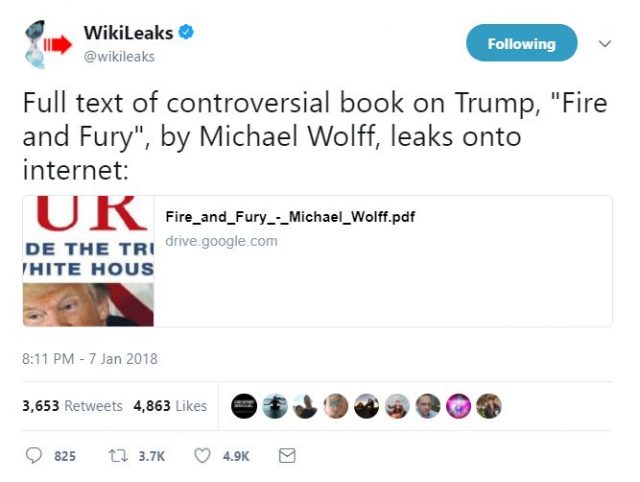Click the WikiLeaks hourglass profile avatar
This screenshot has width=640, height=482.
[x=45, y=44]
